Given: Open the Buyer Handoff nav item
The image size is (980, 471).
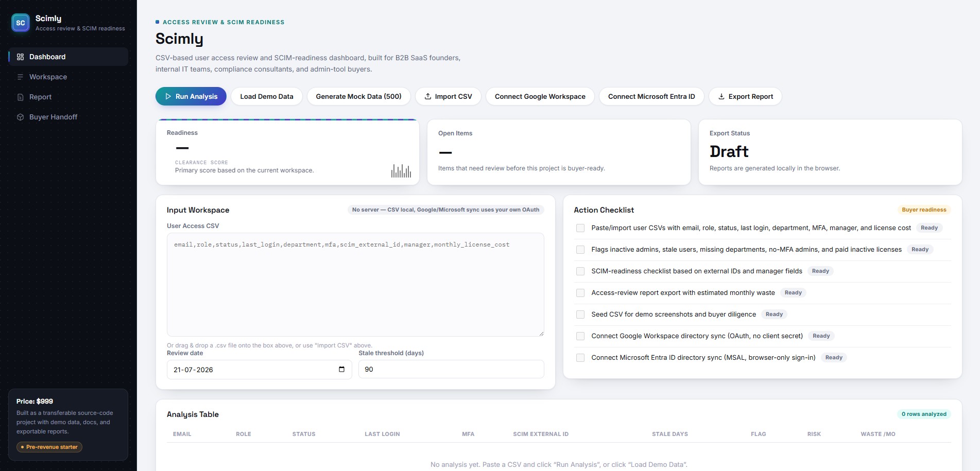Looking at the screenshot, I should [x=68, y=117].
